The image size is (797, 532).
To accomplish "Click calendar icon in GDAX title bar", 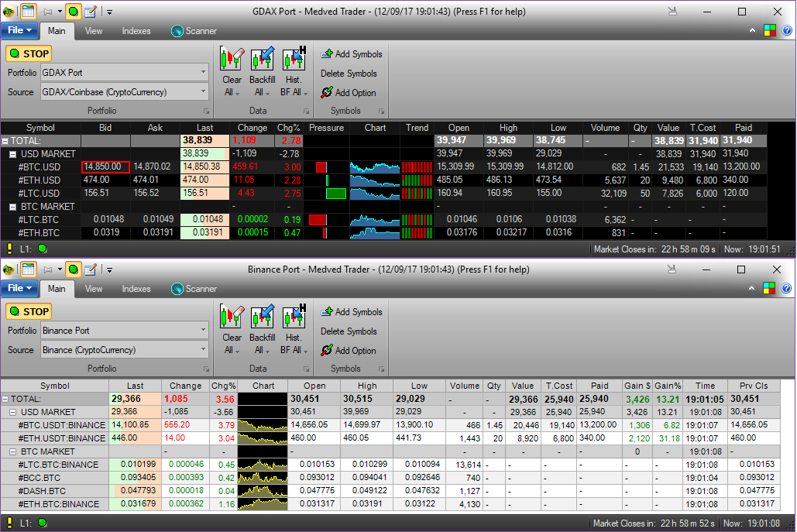I will 28,11.
